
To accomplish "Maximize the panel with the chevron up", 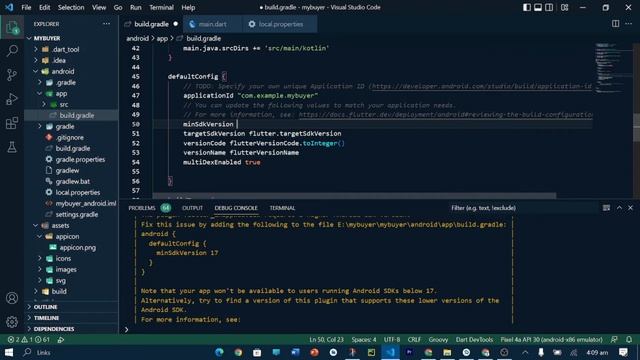I will tap(619, 208).
